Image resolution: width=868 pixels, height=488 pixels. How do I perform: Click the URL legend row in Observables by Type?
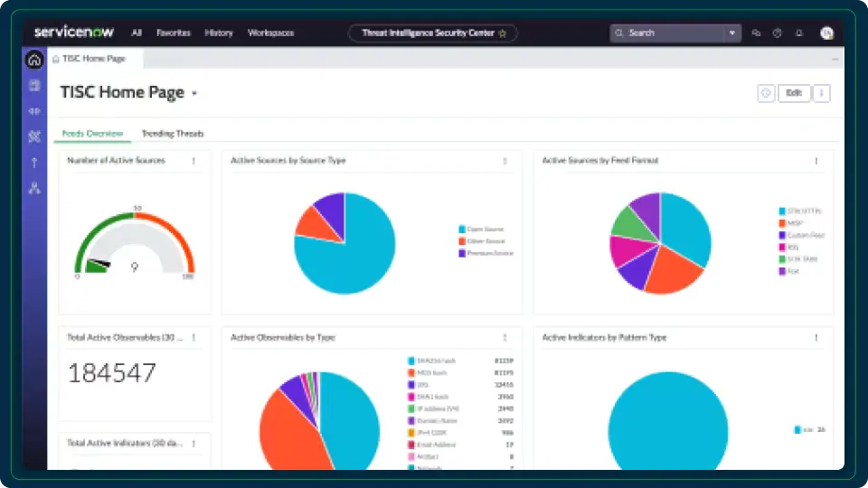[x=460, y=385]
